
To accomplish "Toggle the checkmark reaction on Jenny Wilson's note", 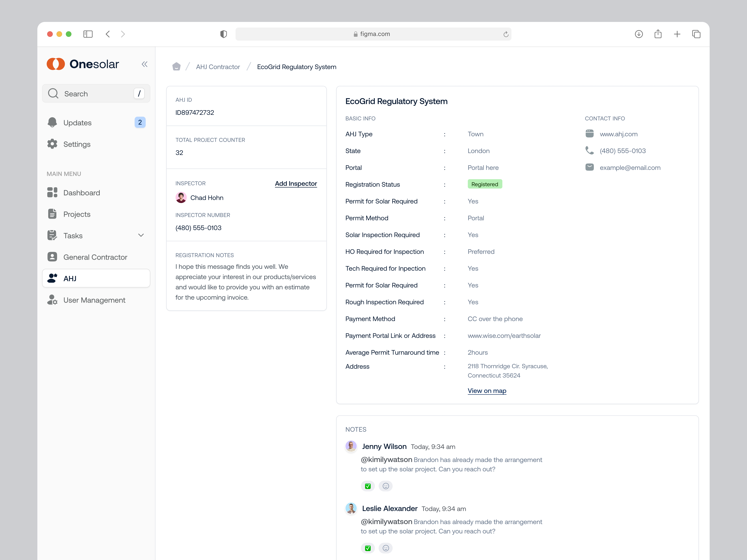I will click(x=368, y=486).
